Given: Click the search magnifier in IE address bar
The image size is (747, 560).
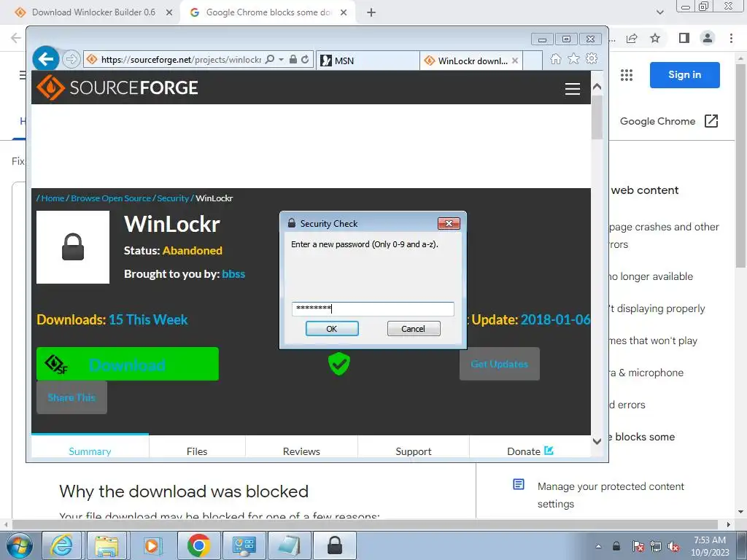Looking at the screenshot, I should [270, 60].
